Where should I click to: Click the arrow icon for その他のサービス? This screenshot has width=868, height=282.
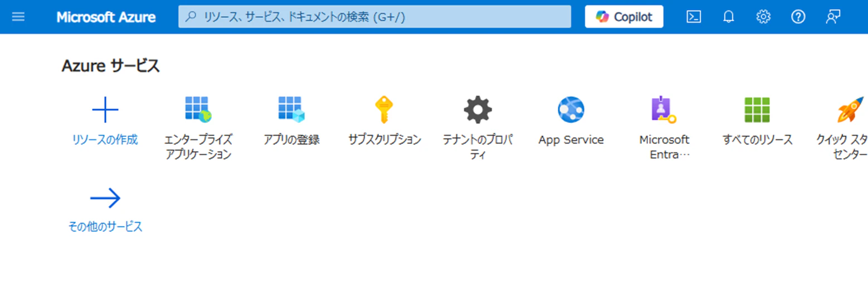(x=105, y=197)
